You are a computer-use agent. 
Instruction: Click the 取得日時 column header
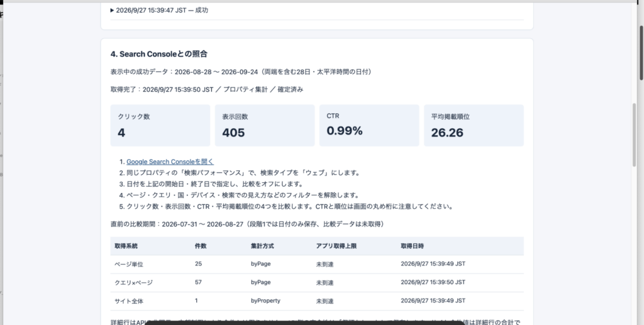click(413, 246)
